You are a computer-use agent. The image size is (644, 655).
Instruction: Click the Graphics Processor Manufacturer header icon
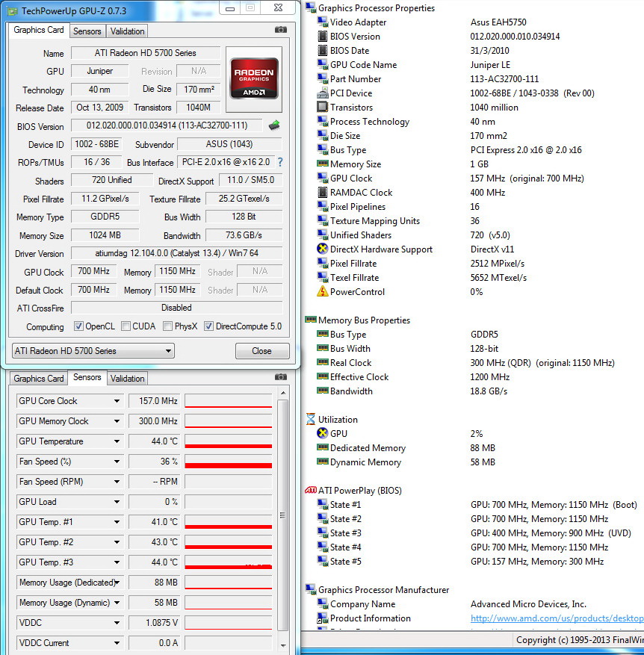tap(311, 589)
